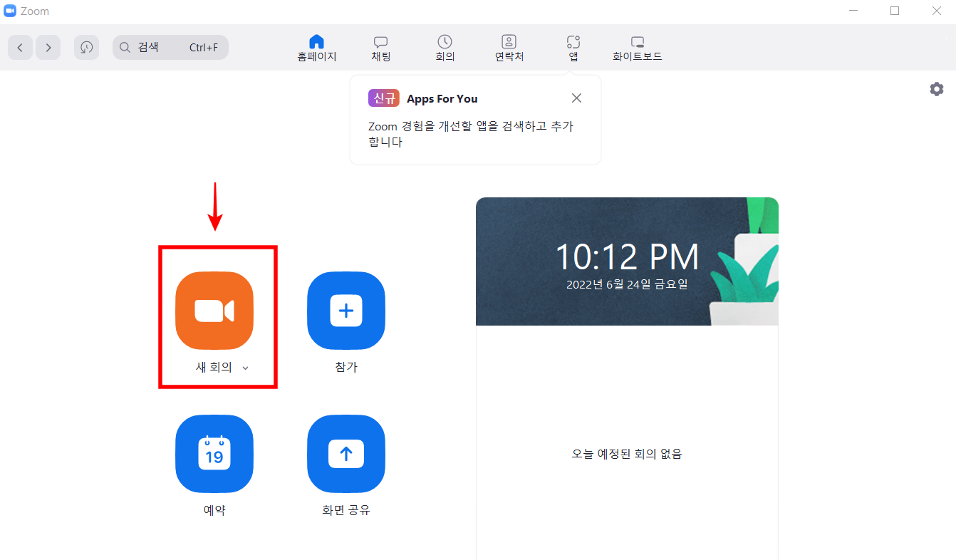The height and width of the screenshot is (560, 956).
Task: Switch to the 채팅 tab
Action: (x=381, y=48)
